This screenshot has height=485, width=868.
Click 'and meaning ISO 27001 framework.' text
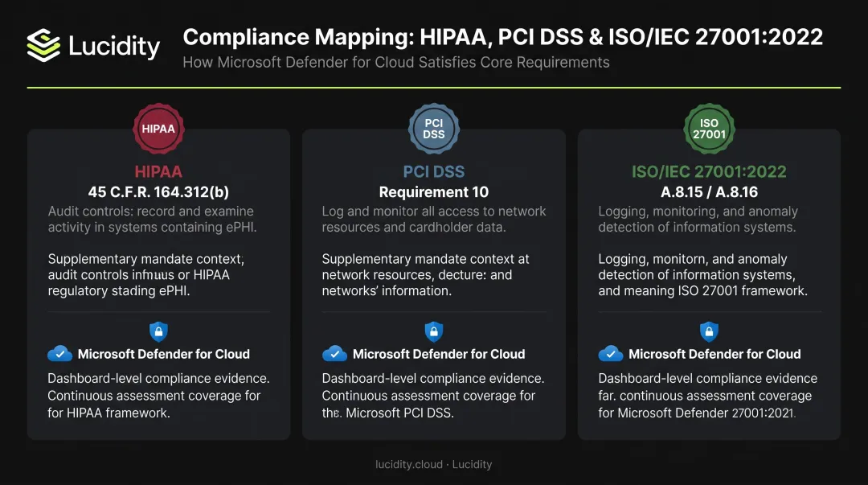pos(703,291)
